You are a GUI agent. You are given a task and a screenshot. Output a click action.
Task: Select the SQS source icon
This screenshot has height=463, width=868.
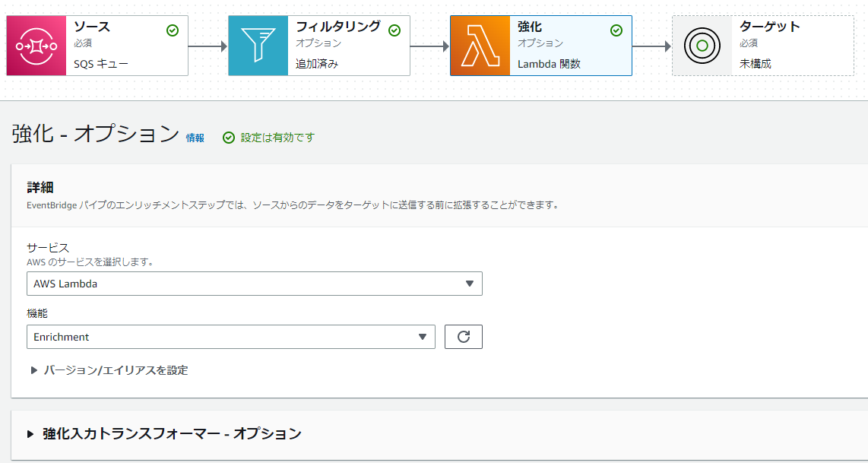click(x=36, y=46)
